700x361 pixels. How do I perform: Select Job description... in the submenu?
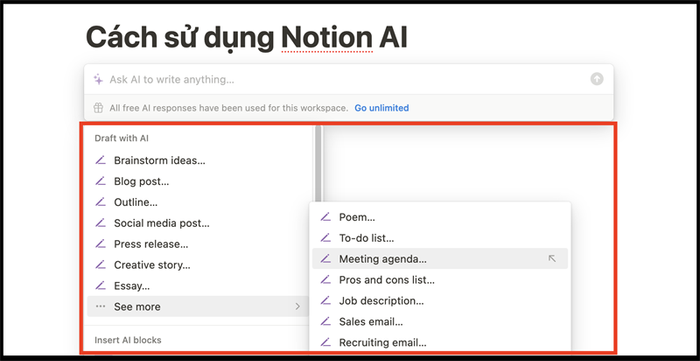(440, 301)
